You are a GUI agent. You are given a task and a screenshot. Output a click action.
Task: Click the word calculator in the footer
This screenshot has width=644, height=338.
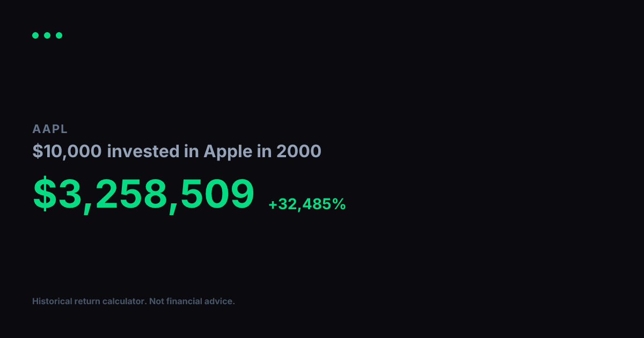click(x=125, y=302)
